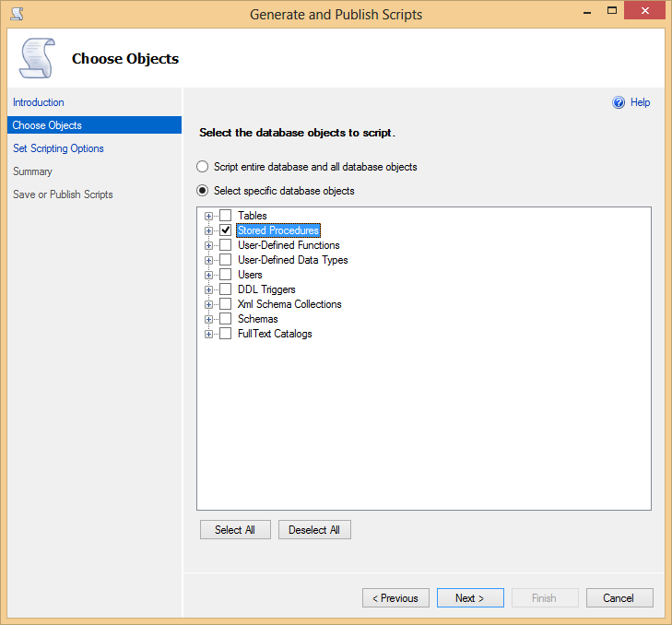Select the Users tree label
672x625 pixels.
pyautogui.click(x=250, y=275)
